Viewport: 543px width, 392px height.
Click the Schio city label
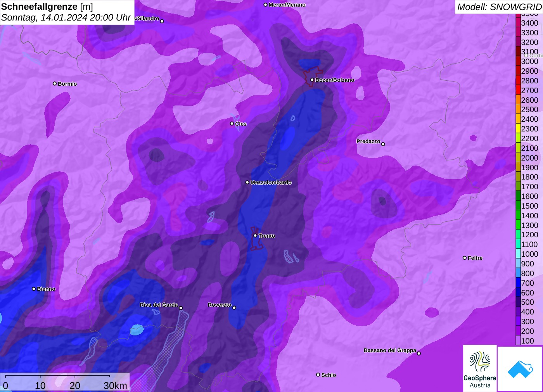coord(329,375)
